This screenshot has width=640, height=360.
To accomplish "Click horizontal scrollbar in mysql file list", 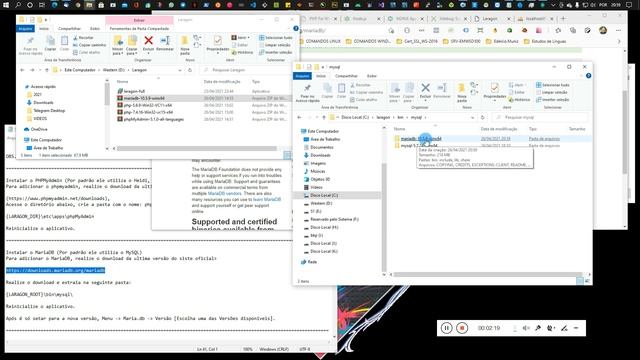I will [x=488, y=274].
